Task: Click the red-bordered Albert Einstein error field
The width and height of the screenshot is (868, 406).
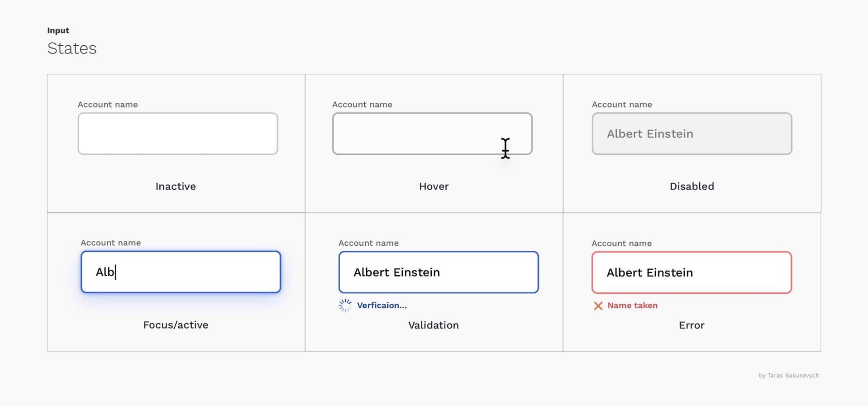Action: 692,272
